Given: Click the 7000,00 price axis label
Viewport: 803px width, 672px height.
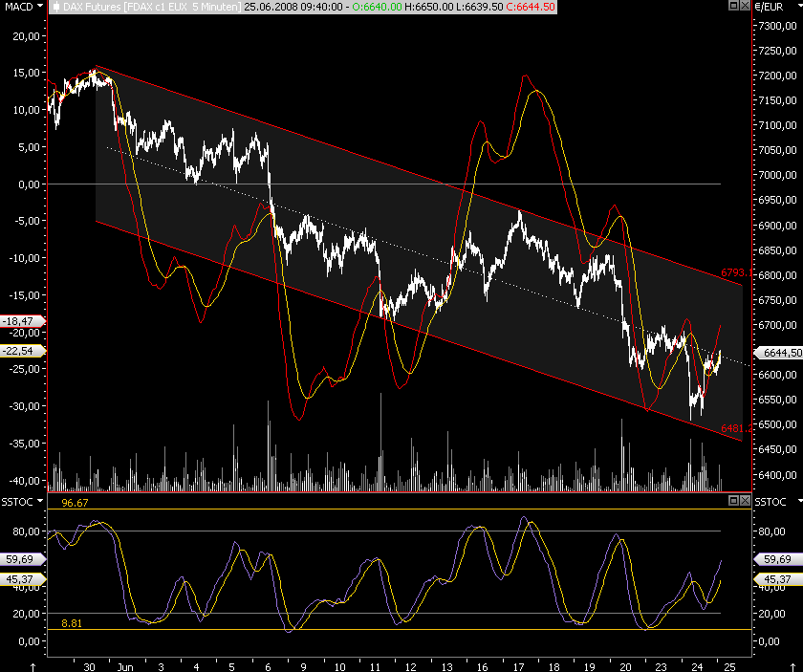Looking at the screenshot, I should coord(777,175).
